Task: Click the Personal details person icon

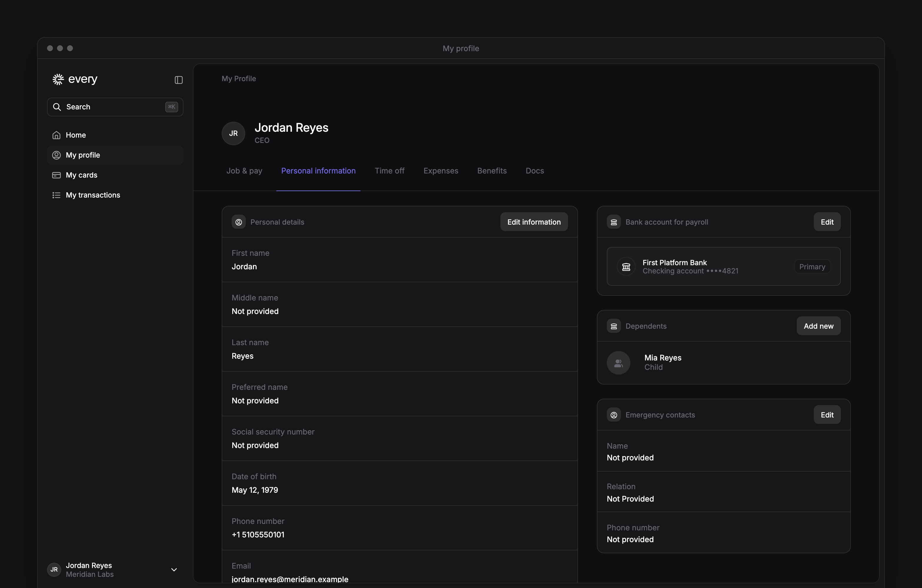Action: click(238, 222)
